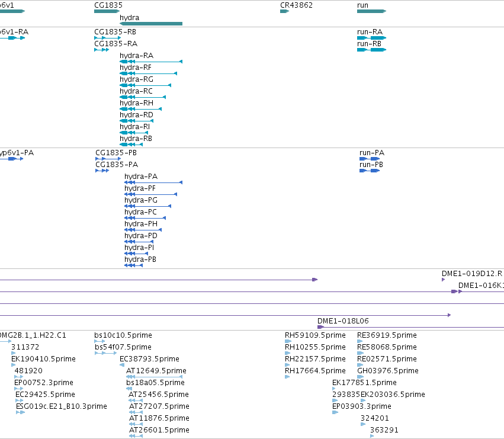504x439 pixels.
Task: Click EST RE36919.5prime
Action: [x=387, y=335]
